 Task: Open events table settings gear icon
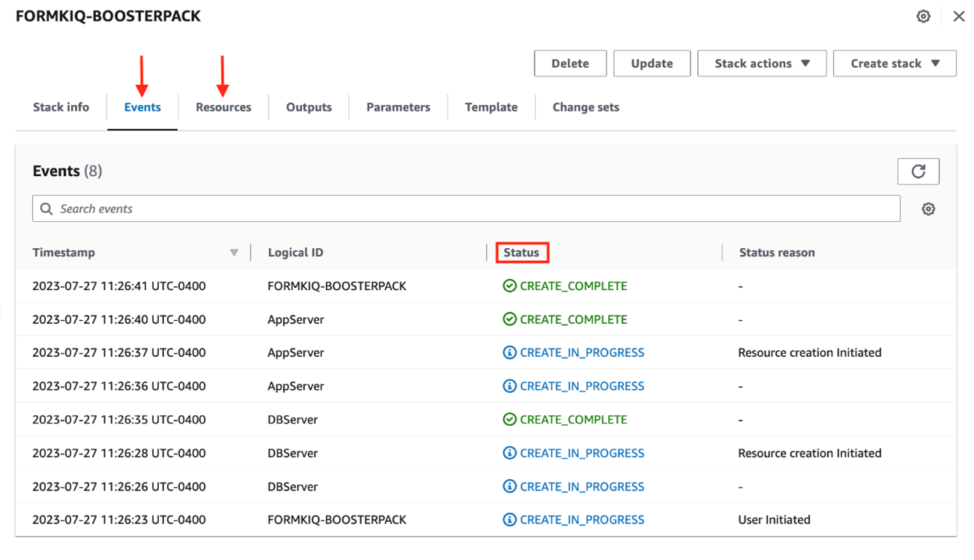(x=928, y=209)
